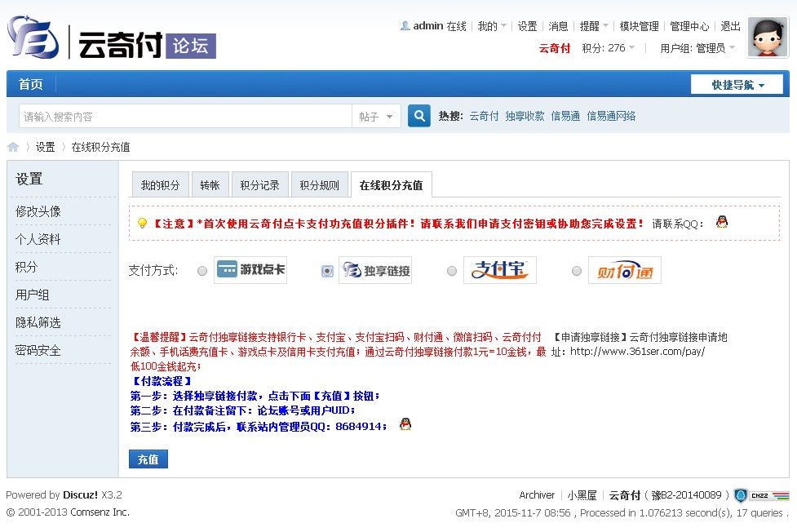Click the 在线积分充值 breadcrumb link
This screenshot has width=797, height=532.
click(100, 147)
